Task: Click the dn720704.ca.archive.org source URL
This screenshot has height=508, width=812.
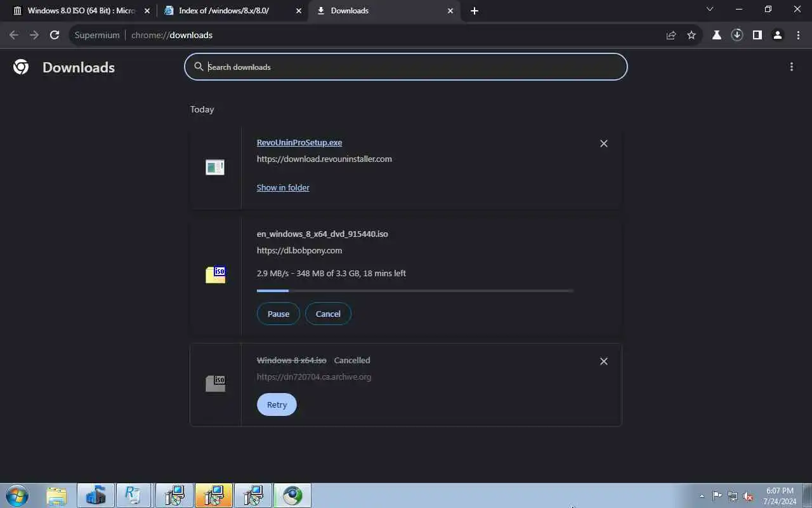Action: (314, 377)
